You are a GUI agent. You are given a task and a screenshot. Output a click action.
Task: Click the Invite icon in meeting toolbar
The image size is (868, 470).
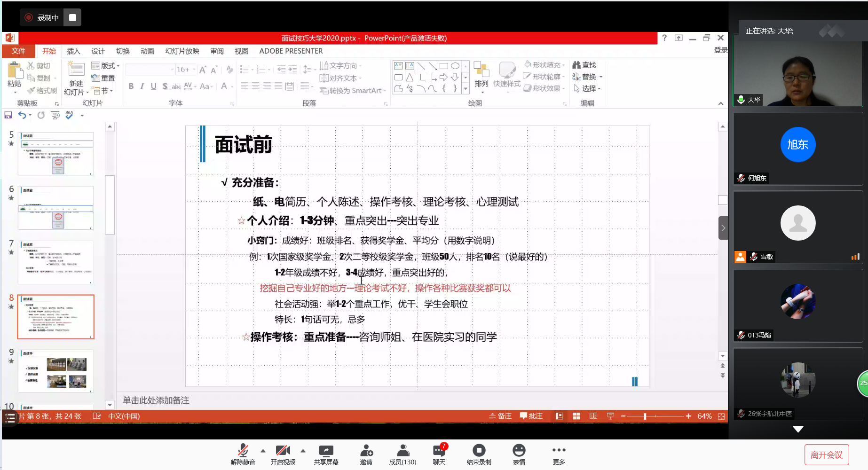pos(366,451)
